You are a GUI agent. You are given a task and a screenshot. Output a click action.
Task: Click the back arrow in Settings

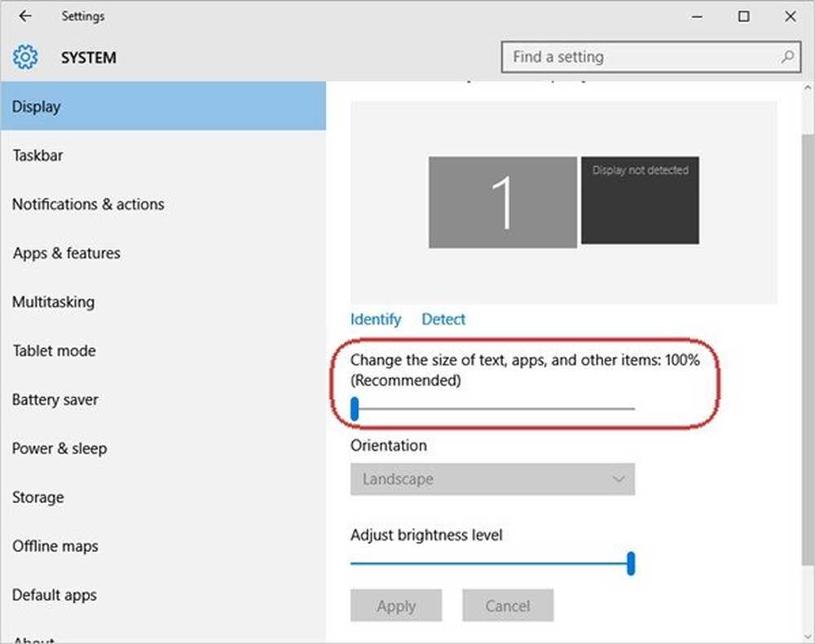coord(25,16)
